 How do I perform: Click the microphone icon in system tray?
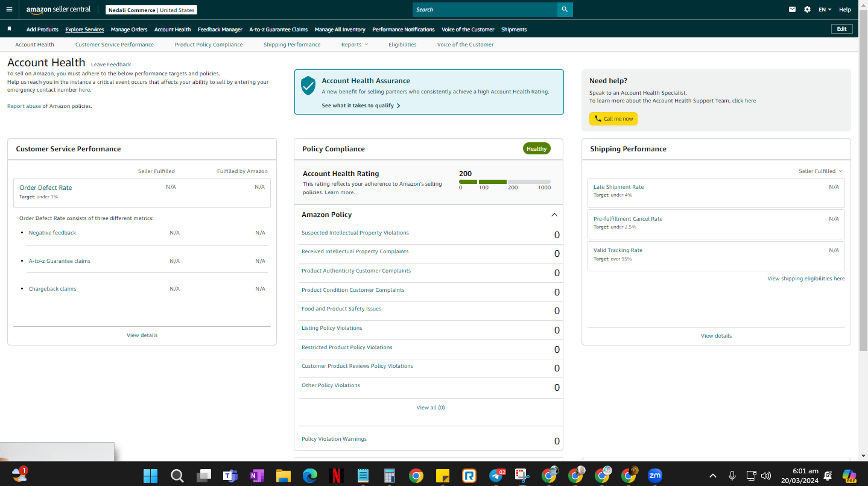[732, 476]
